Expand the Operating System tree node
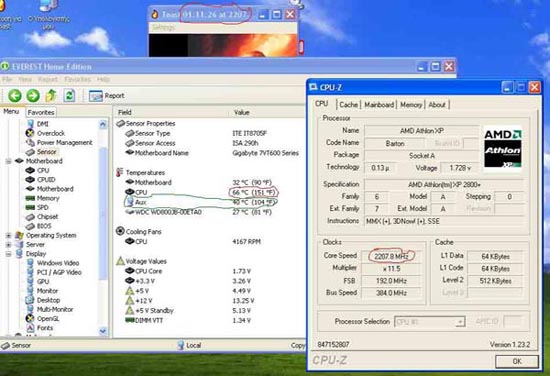The width and height of the screenshot is (550, 376). [x=8, y=235]
